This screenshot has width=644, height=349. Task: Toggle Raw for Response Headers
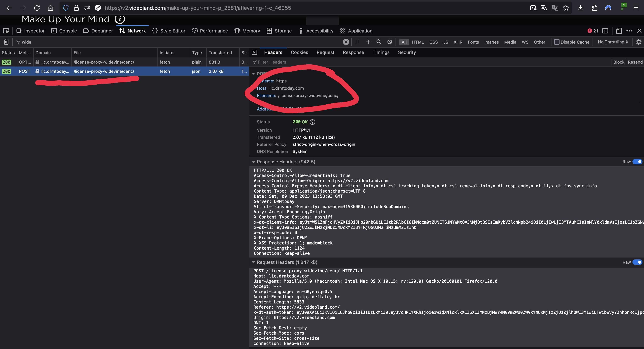tap(637, 162)
